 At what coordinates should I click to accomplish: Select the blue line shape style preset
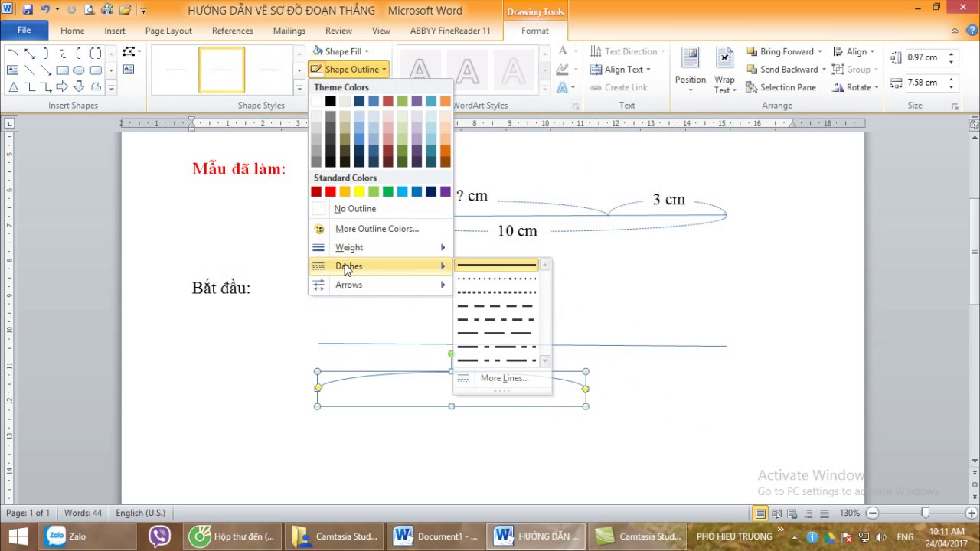222,70
